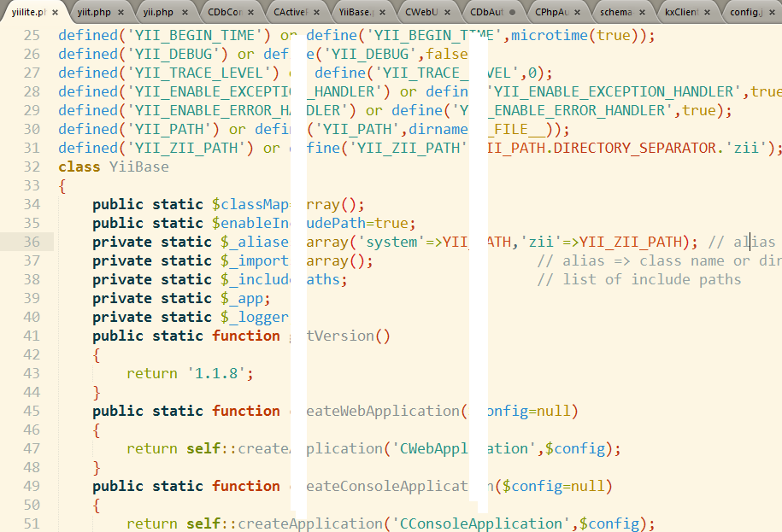This screenshot has height=532, width=782.
Task: Click 'DIRECTORY_SEPARATOR' on line 31
Action: coord(635,148)
